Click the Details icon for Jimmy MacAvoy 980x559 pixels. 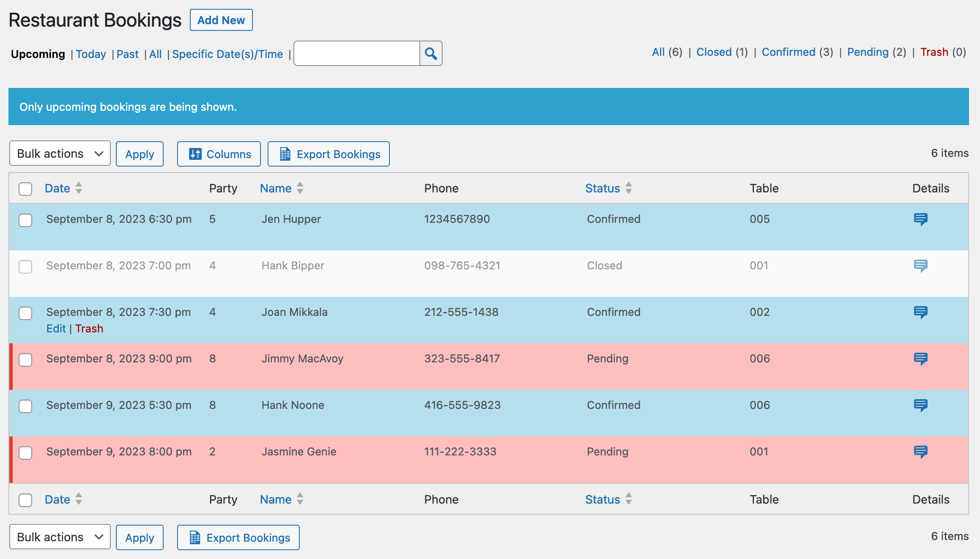pos(921,358)
